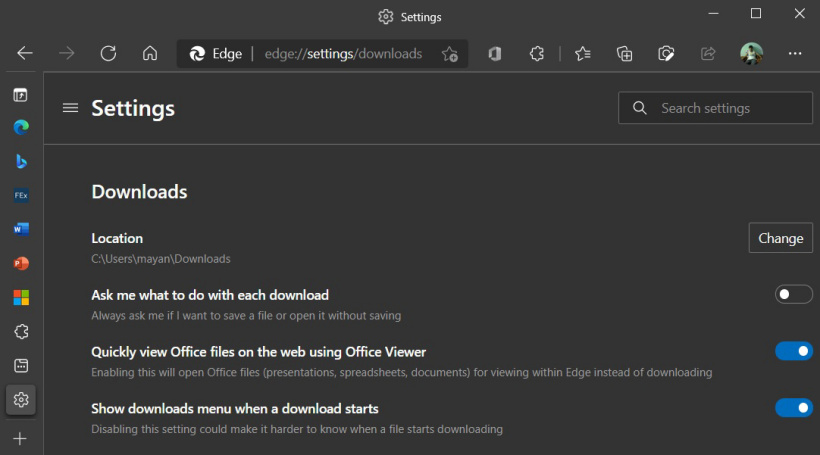Click the Microsoft logo sidebar icon
The image size is (820, 455).
pyautogui.click(x=21, y=297)
